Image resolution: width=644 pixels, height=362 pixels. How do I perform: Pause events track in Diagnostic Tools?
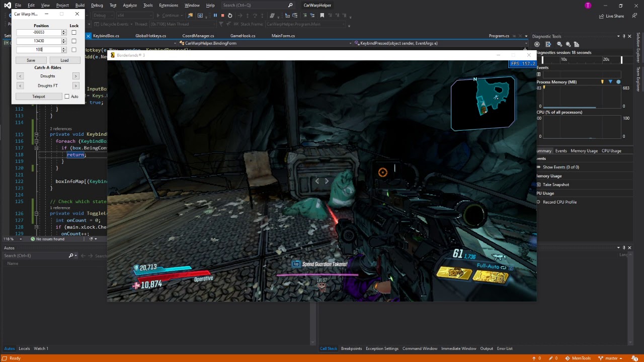coord(538,74)
